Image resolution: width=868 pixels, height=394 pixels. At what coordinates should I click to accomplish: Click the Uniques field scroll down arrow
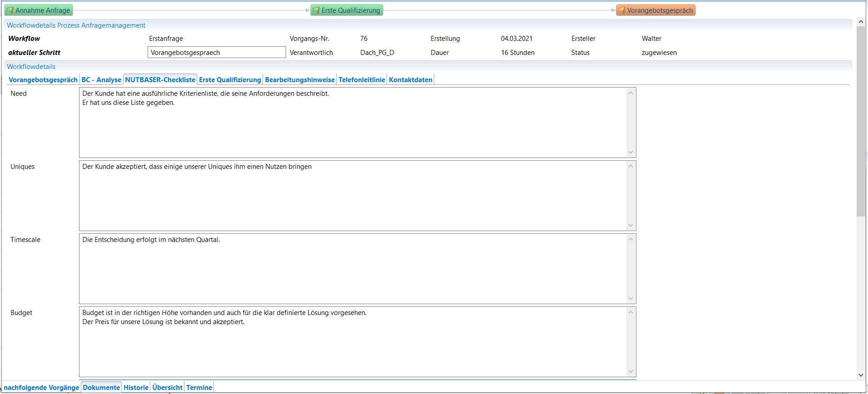[630, 226]
